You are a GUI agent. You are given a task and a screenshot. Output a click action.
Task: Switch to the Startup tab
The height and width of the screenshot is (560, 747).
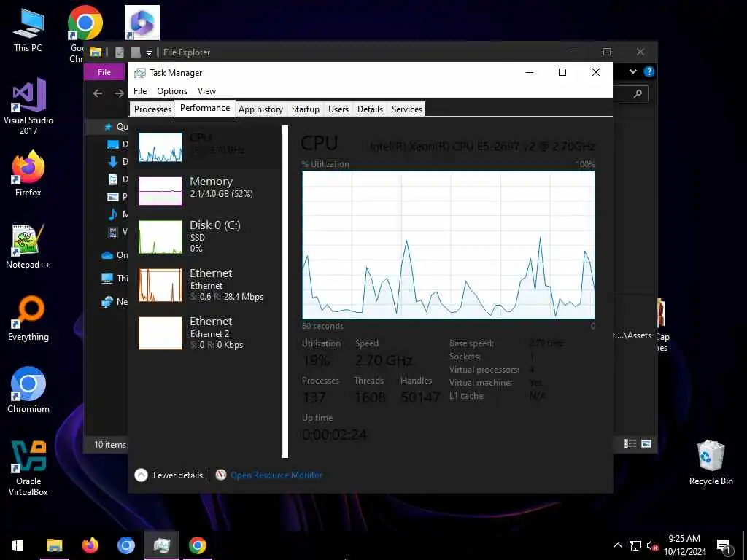306,109
